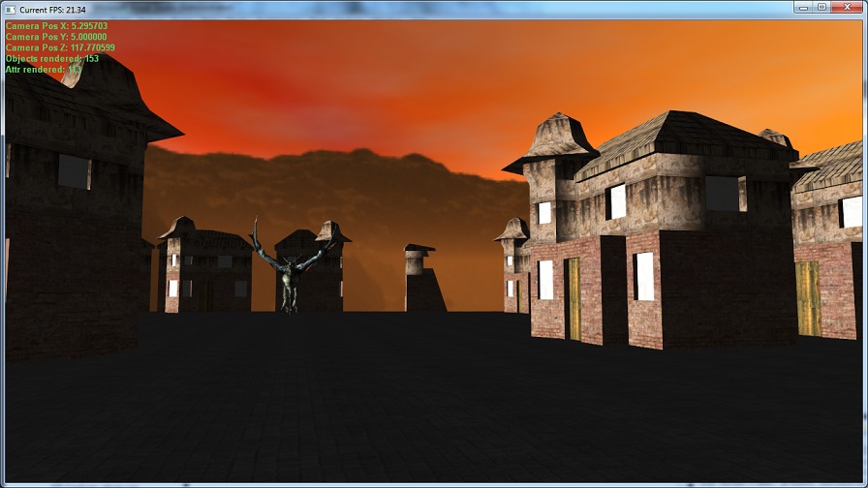Click the Camera Pos Y readout
Image resolution: width=868 pixels, height=488 pixels.
pyautogui.click(x=56, y=37)
